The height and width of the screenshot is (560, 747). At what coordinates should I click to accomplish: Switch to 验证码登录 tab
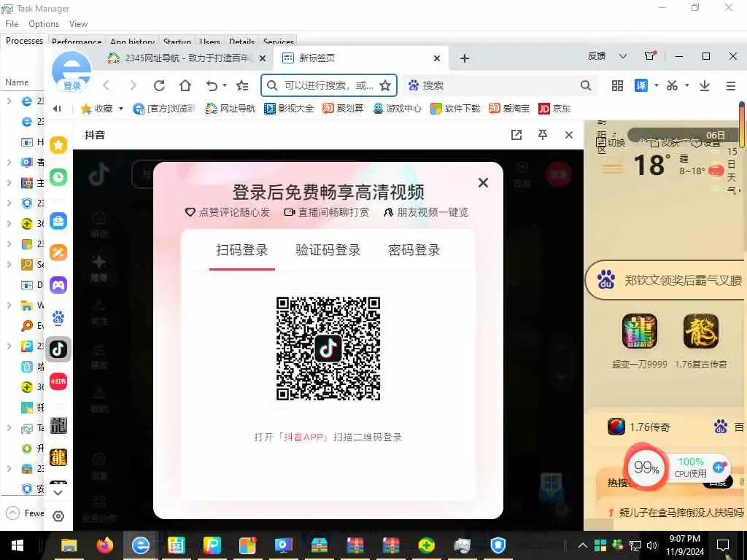328,250
